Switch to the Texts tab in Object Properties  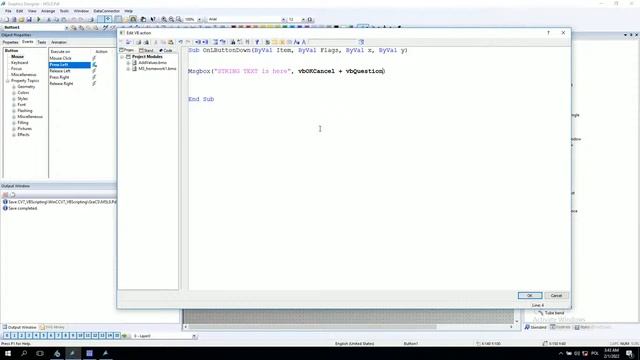pos(42,42)
